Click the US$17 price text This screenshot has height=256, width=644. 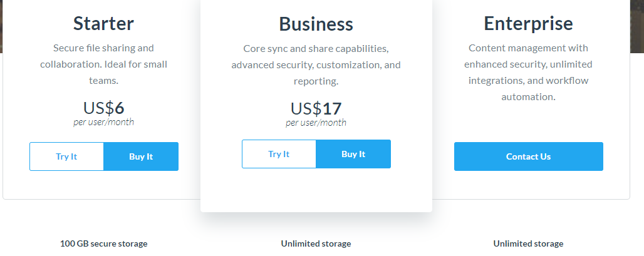(x=316, y=108)
